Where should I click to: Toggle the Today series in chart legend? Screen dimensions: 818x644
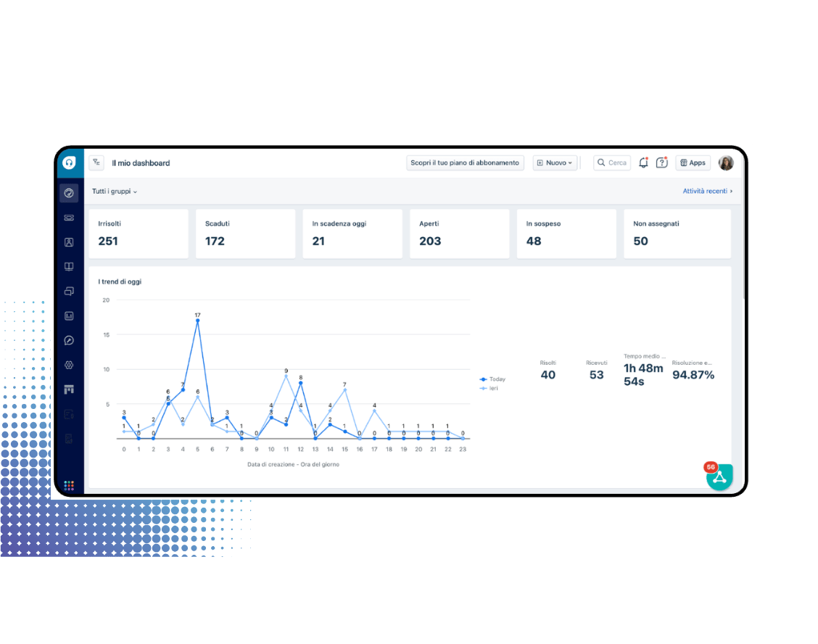(493, 379)
